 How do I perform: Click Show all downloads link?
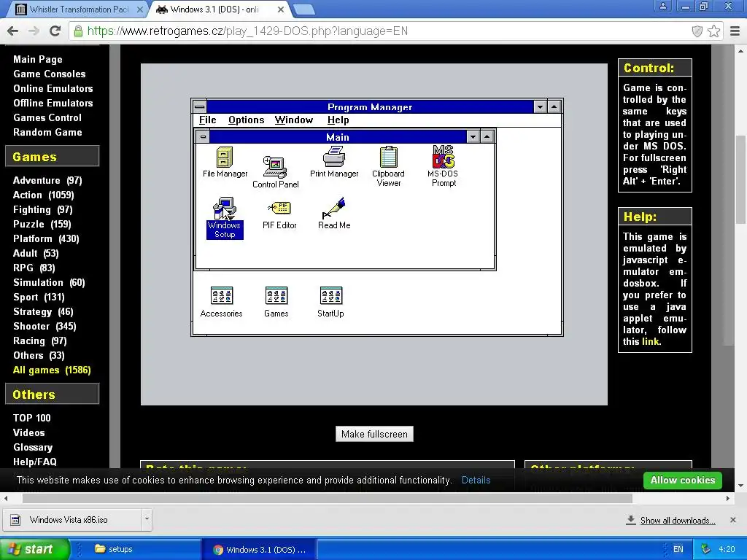[678, 521]
